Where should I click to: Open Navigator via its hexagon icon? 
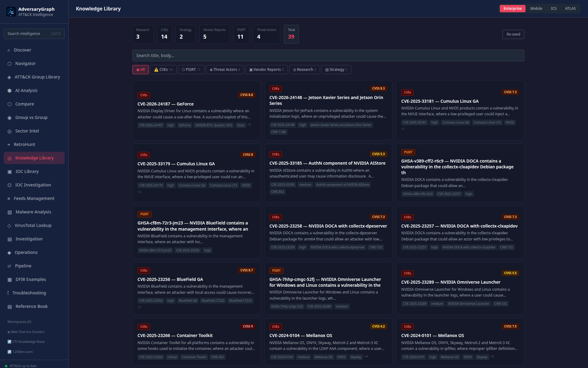pos(9,64)
